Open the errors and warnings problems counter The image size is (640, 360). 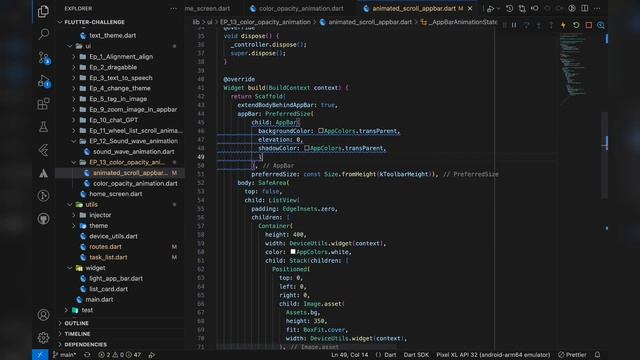point(119,355)
